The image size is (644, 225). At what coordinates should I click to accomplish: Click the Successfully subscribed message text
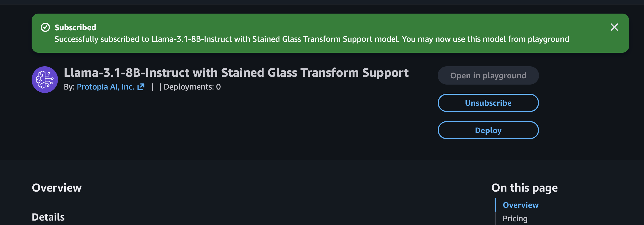point(312,39)
